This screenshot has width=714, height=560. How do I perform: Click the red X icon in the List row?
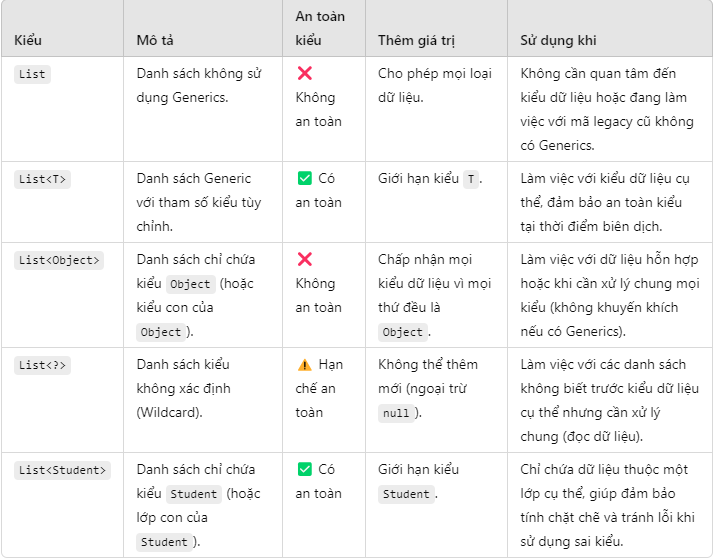[305, 74]
